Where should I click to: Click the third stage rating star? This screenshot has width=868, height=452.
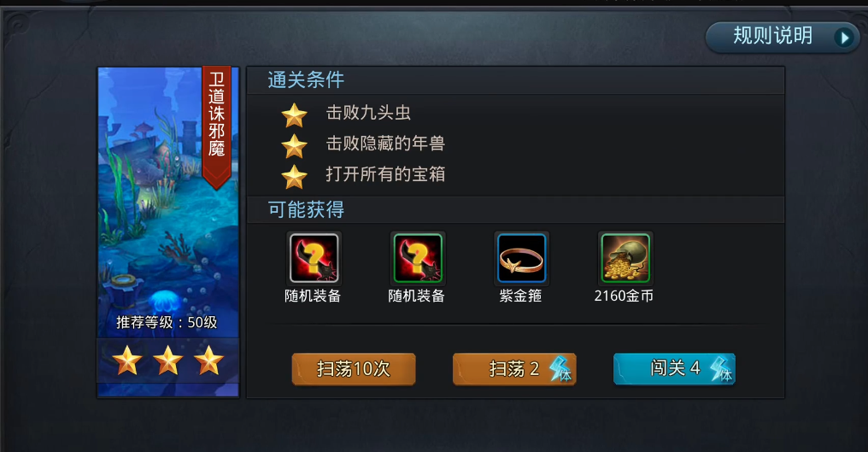point(209,361)
